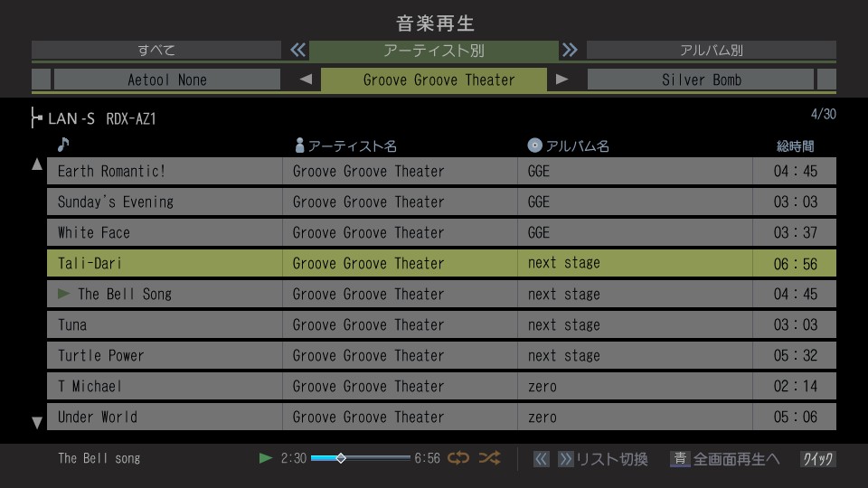This screenshot has height=488, width=868.
Task: Click double right arrow beside artist tab
Action: (x=569, y=51)
